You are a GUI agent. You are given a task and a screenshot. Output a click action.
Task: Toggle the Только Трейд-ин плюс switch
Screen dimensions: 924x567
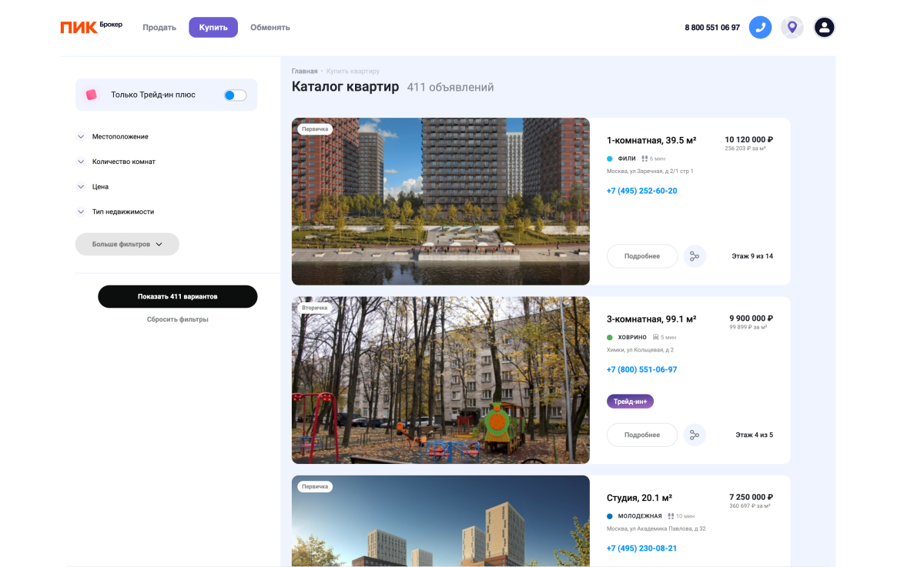(235, 95)
